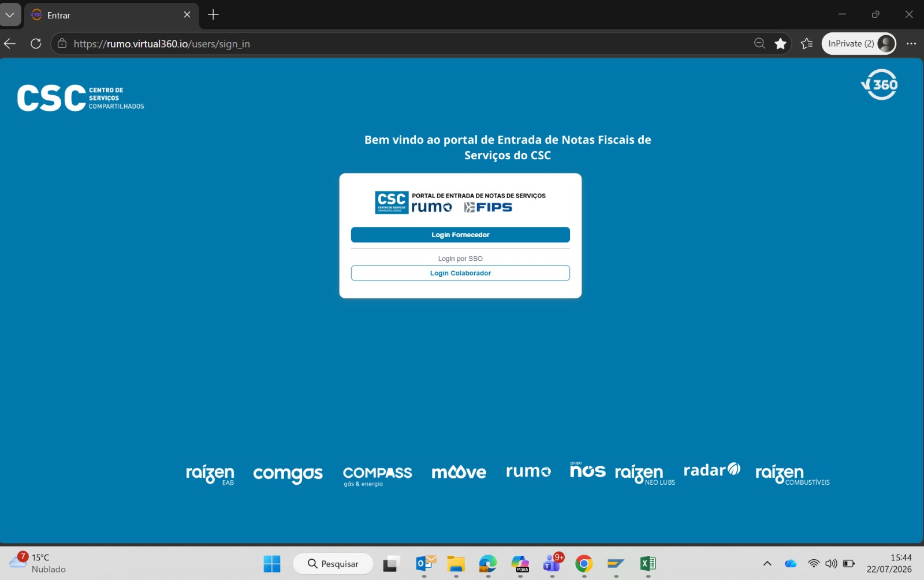
Task: Expand the tab actions dropdown
Action: pos(10,15)
